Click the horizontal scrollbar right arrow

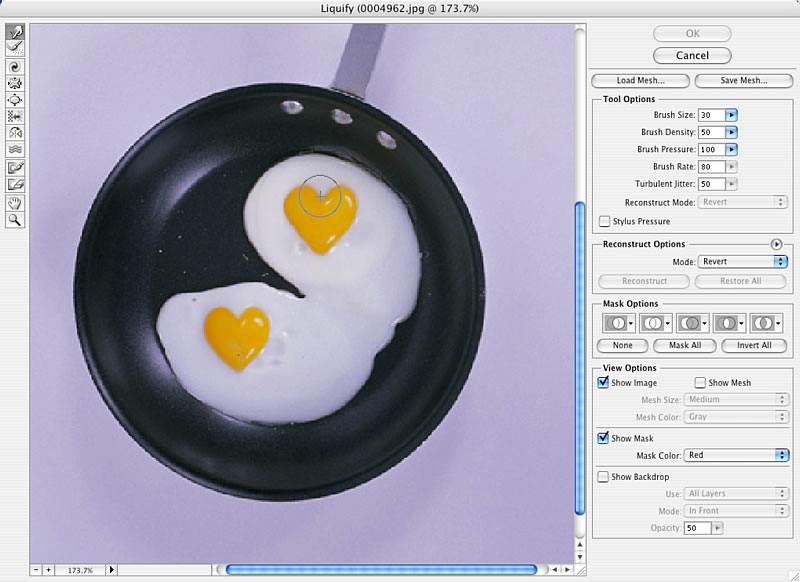[x=567, y=570]
